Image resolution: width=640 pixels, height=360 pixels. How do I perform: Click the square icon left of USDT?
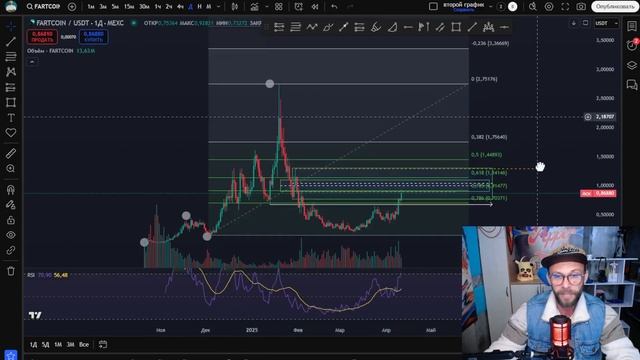[585, 23]
